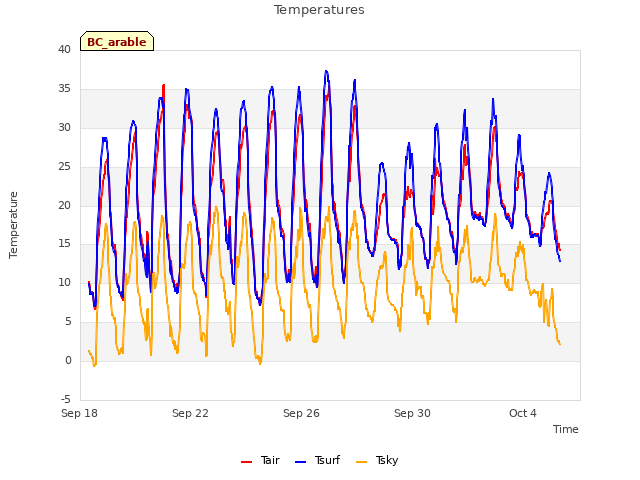
Task: Click the -5 y-axis tick label
Action: pos(66,399)
